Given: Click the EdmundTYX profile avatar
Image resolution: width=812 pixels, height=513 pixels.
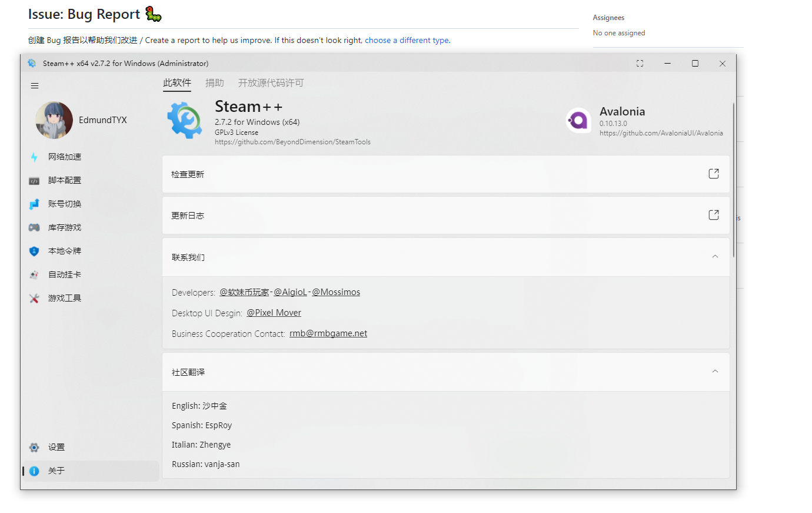Looking at the screenshot, I should [54, 120].
